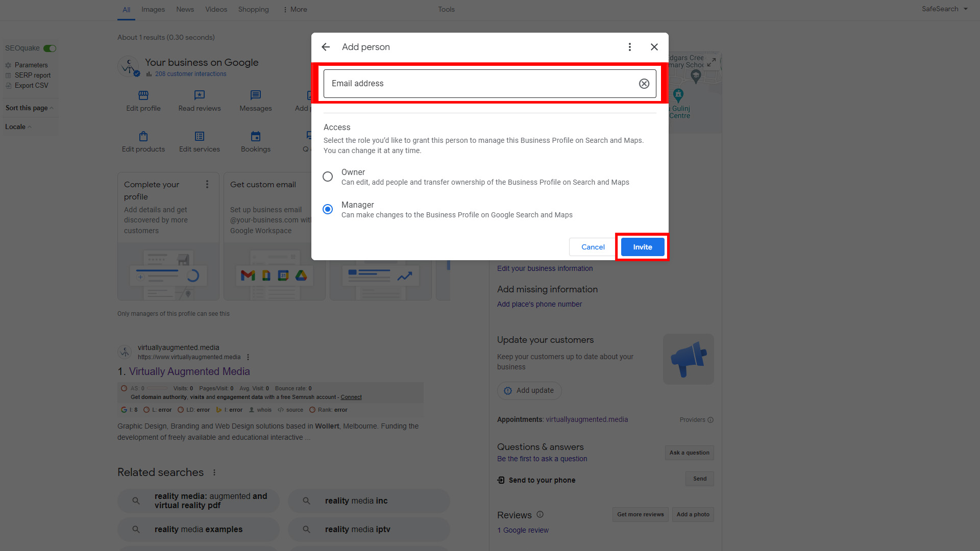Cancel adding a person

pos(593,247)
